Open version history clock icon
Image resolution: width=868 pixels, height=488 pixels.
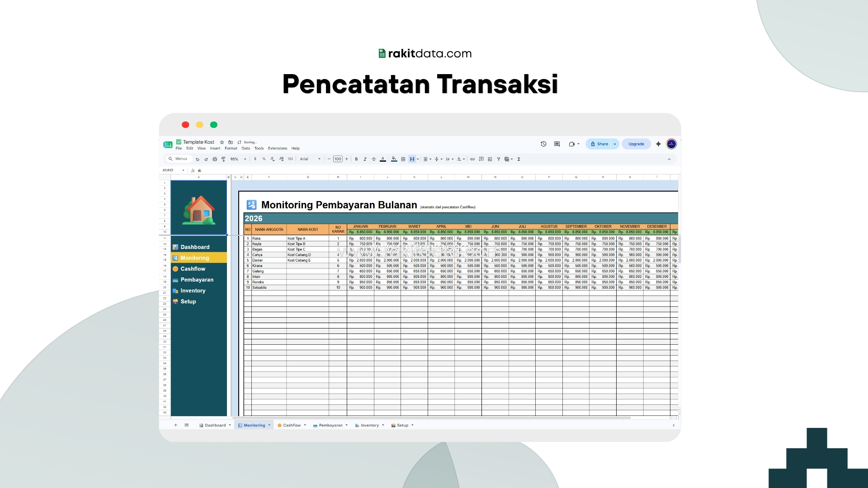[543, 144]
